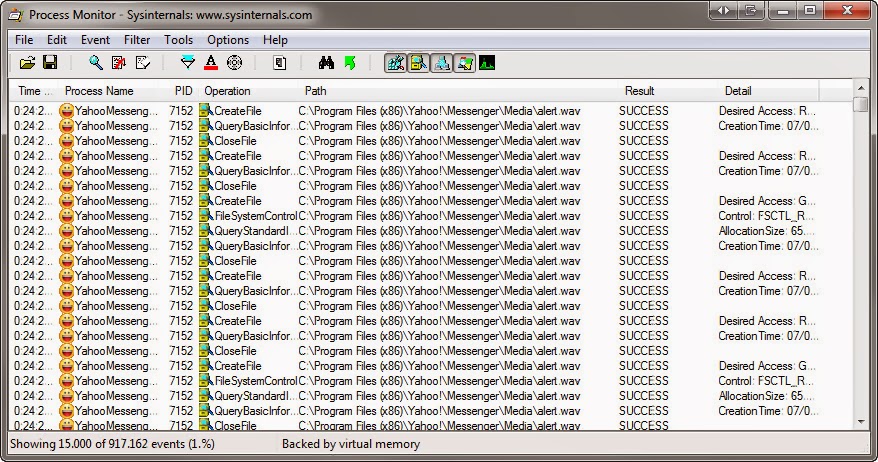Click the scrollbar up arrow
Screen dimensions: 878x462
tap(861, 88)
